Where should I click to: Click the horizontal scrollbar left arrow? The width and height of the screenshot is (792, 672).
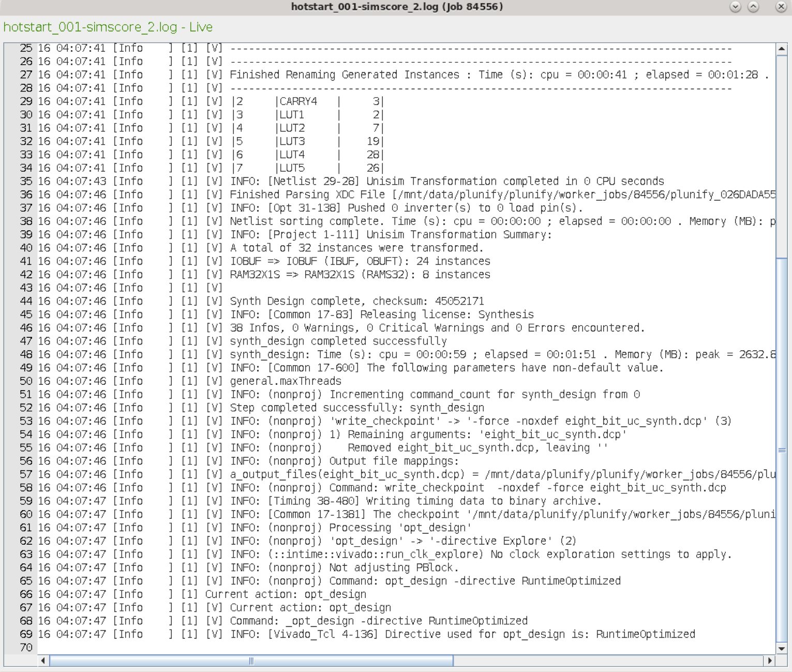coord(43,661)
